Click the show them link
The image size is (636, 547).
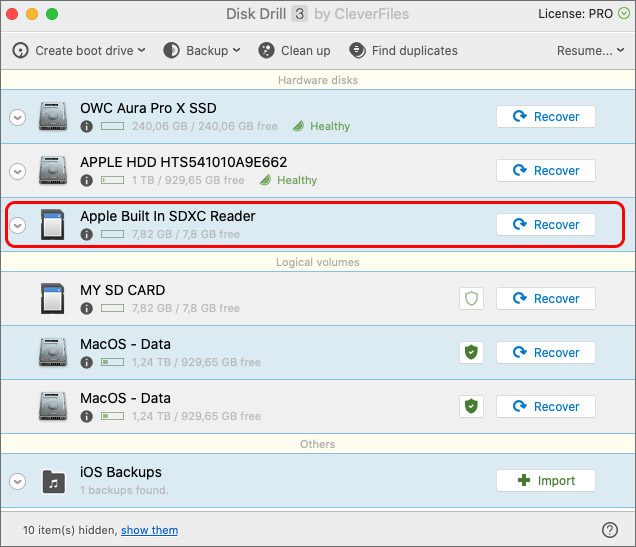coord(149,530)
